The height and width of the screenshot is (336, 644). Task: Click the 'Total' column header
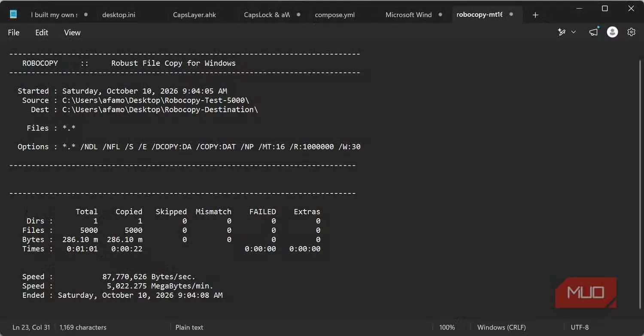[x=87, y=212]
